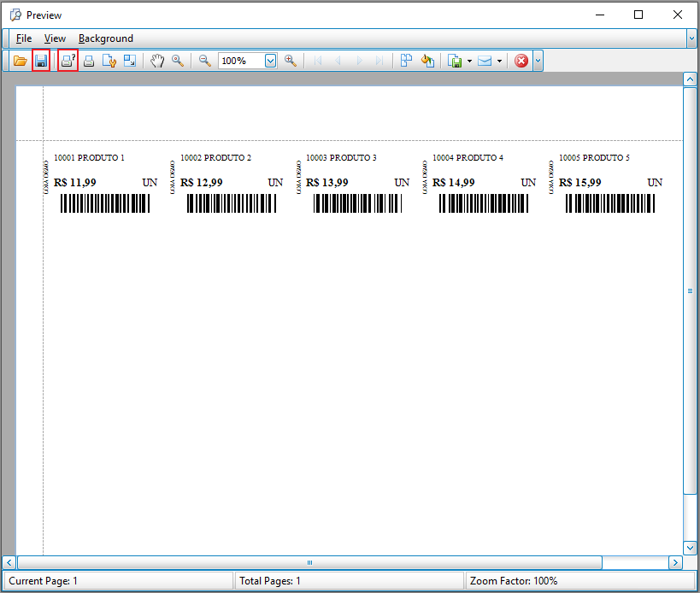Save the report with floppy disk icon
The width and height of the screenshot is (700, 593).
pyautogui.click(x=41, y=61)
